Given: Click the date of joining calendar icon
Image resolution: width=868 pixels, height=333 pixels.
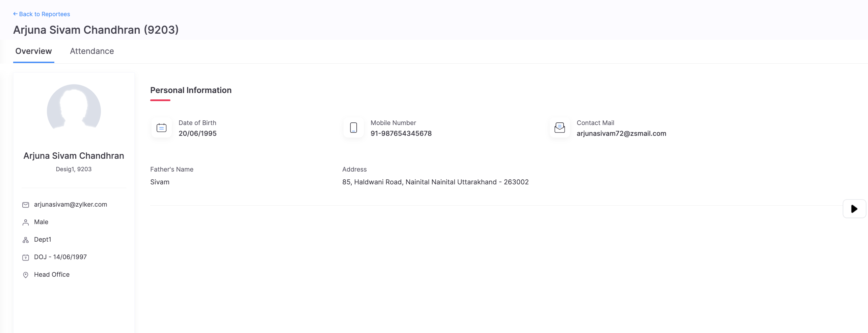Looking at the screenshot, I should pos(26,258).
